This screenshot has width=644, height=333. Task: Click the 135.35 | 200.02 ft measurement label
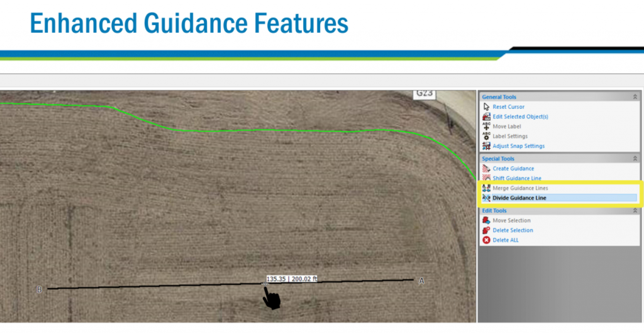[292, 279]
